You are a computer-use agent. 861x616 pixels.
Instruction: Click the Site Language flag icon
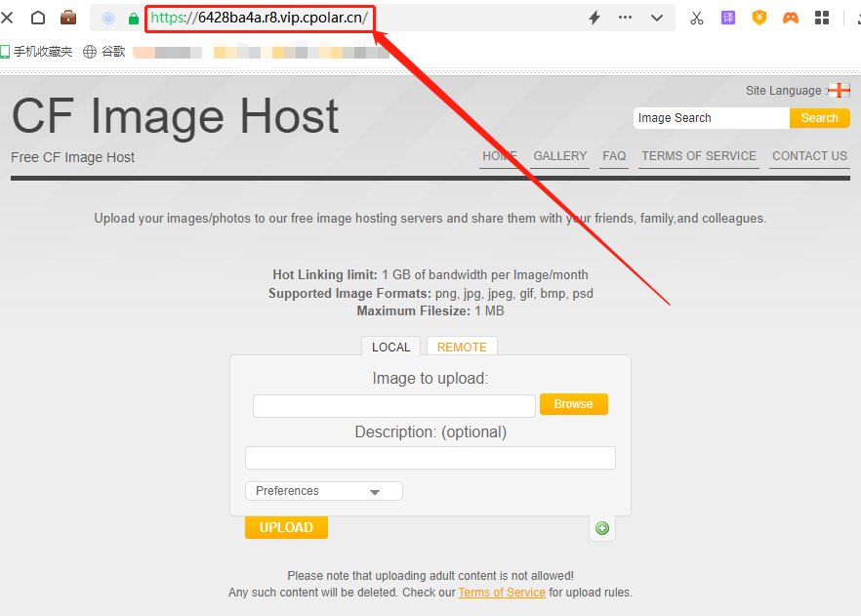(x=838, y=91)
